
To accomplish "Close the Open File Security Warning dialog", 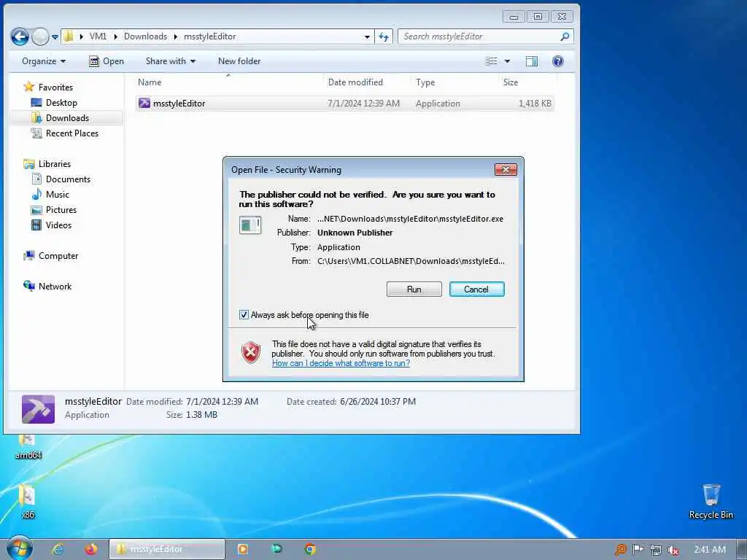I will [x=506, y=169].
